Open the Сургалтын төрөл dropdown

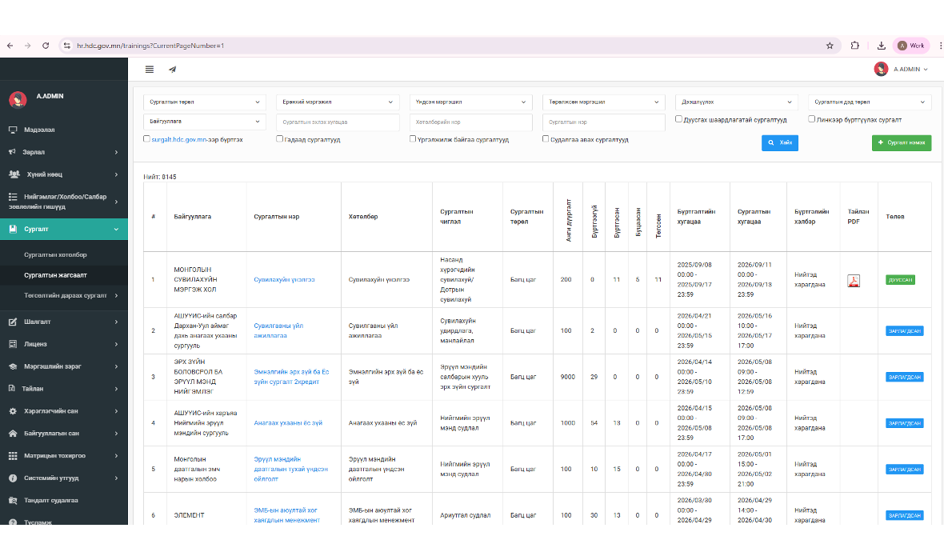[x=205, y=102]
